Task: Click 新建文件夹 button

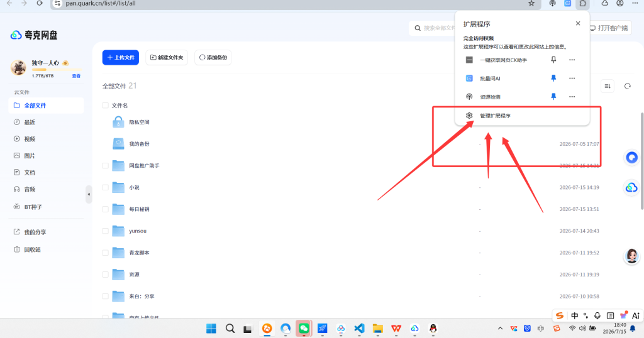Action: (x=167, y=57)
